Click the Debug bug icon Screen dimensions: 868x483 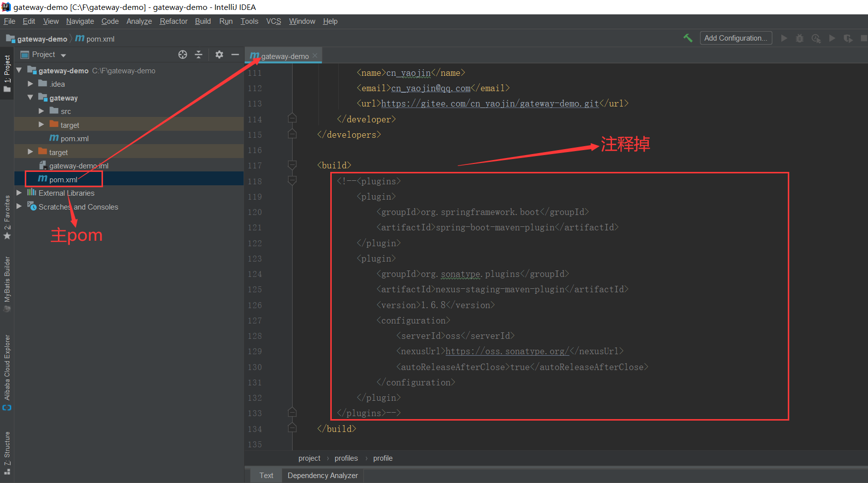800,38
